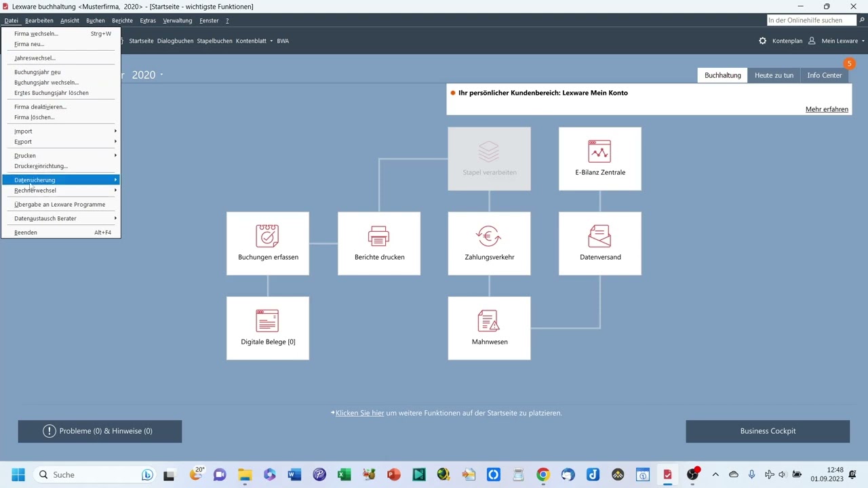Screen dimensions: 868x488
Task: Expand the Export submenu
Action: pyautogui.click(x=61, y=142)
